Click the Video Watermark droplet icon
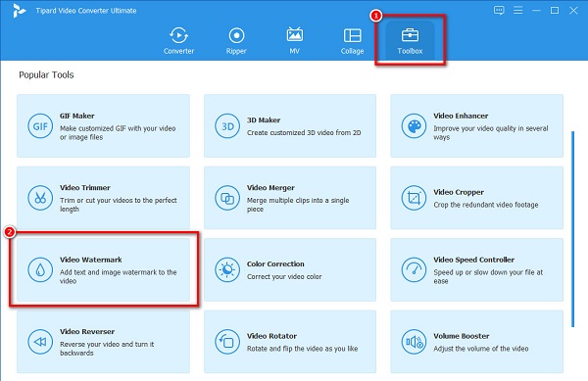This screenshot has height=381, width=588. pos(40,269)
